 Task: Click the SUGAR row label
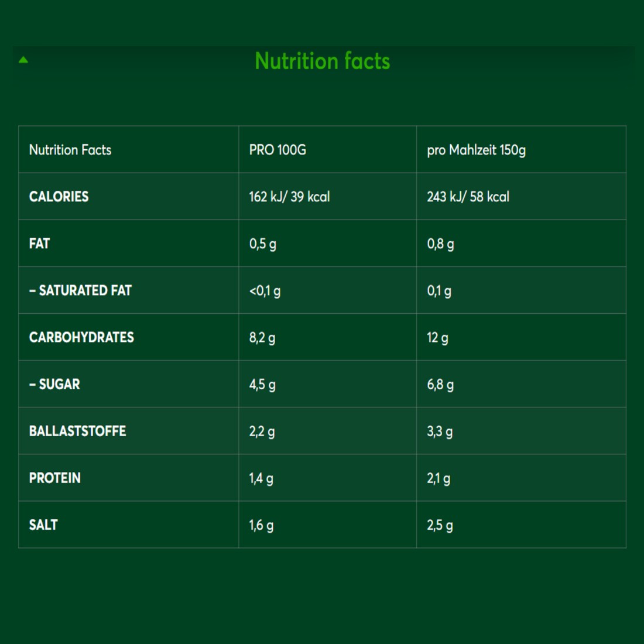pos(55,384)
